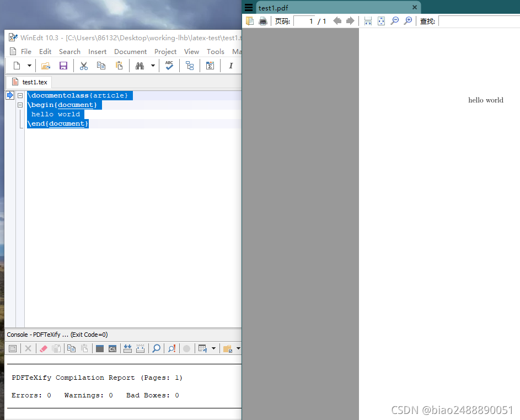Click the Print icon in the PDF toolbar
Viewport: 520px width, 420px height.
click(x=263, y=21)
